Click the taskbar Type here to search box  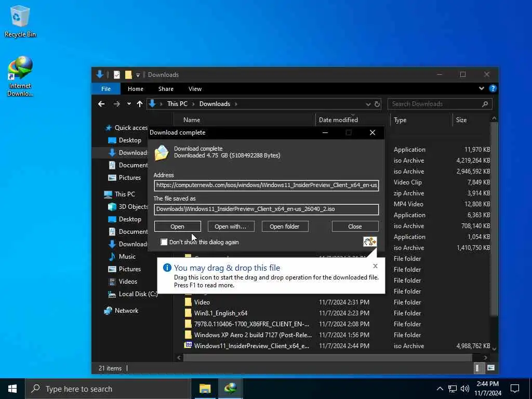point(108,389)
